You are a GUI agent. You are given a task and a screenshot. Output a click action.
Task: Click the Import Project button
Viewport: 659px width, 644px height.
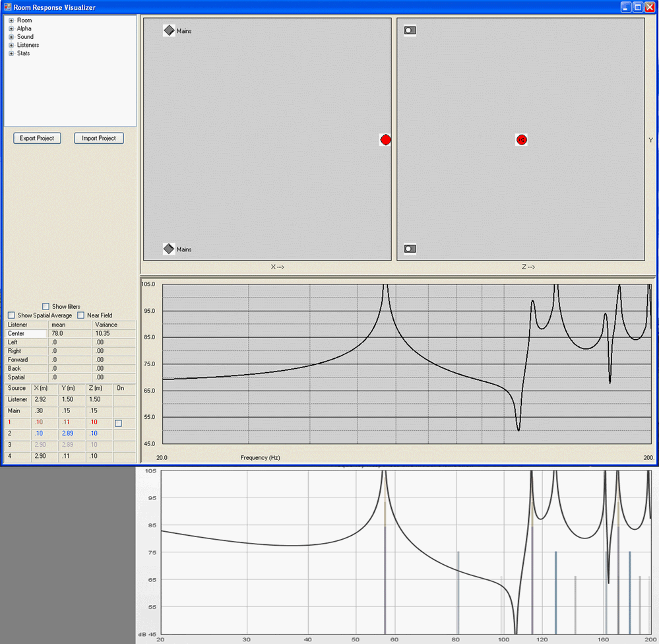pos(99,139)
